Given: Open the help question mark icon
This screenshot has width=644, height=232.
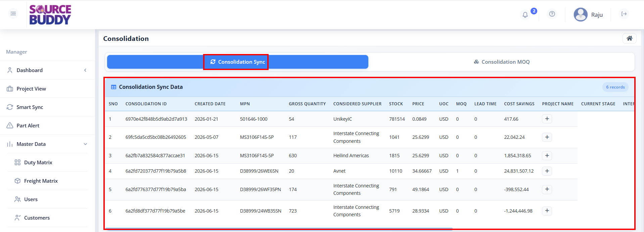Looking at the screenshot, I should (552, 14).
